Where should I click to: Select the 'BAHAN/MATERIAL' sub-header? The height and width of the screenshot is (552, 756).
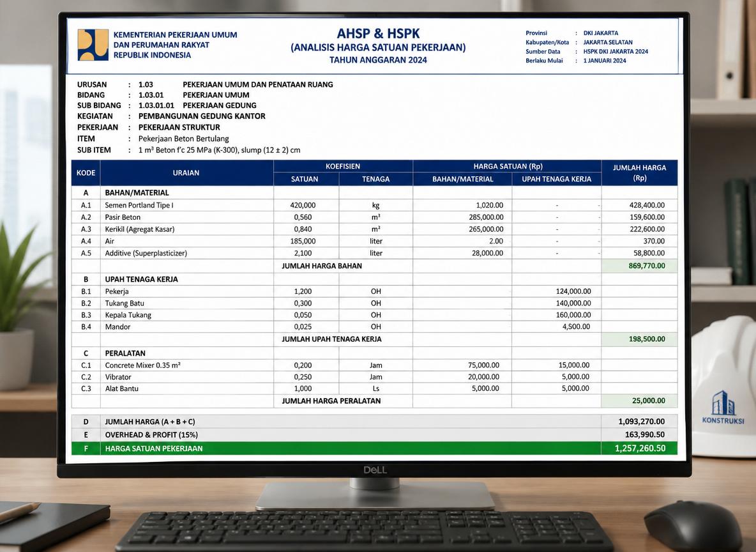click(x=462, y=179)
